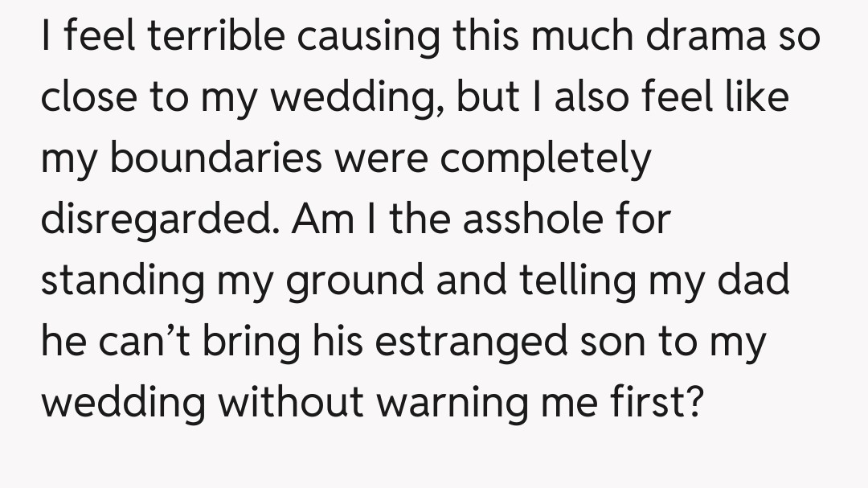Click on the word "boundaries"
Screen dimensions: 868x488
pos(216,158)
